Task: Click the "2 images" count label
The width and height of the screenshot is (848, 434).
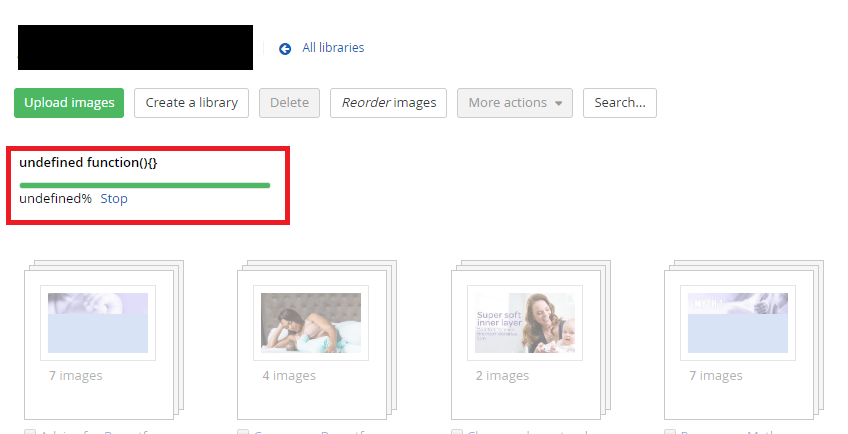Action: pos(502,376)
